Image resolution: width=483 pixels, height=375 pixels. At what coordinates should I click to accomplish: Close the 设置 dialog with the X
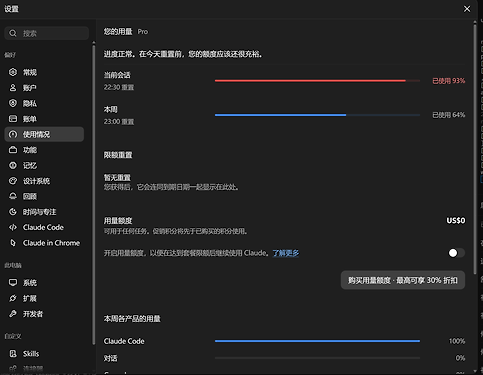tap(467, 9)
